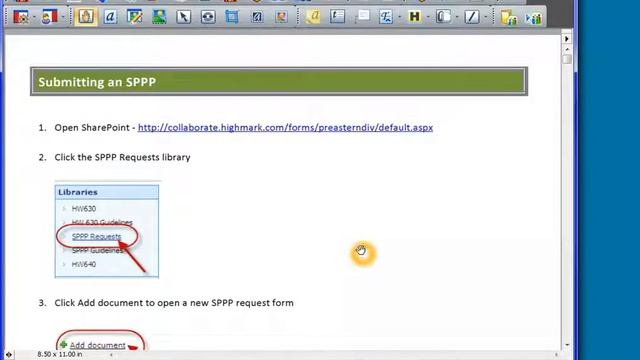Click the SPPP Requests library link
The width and height of the screenshot is (640, 360).
[x=96, y=236]
